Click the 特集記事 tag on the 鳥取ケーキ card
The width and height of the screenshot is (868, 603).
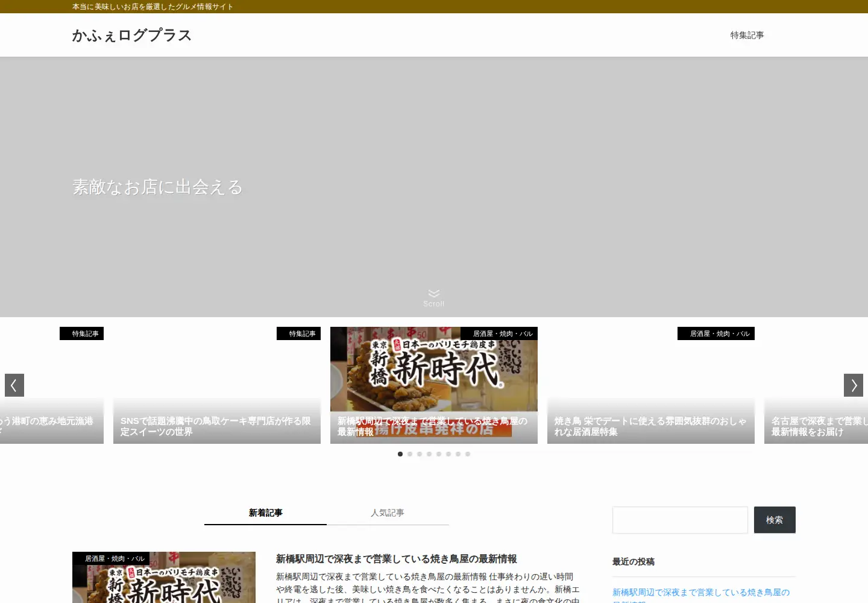pyautogui.click(x=298, y=333)
